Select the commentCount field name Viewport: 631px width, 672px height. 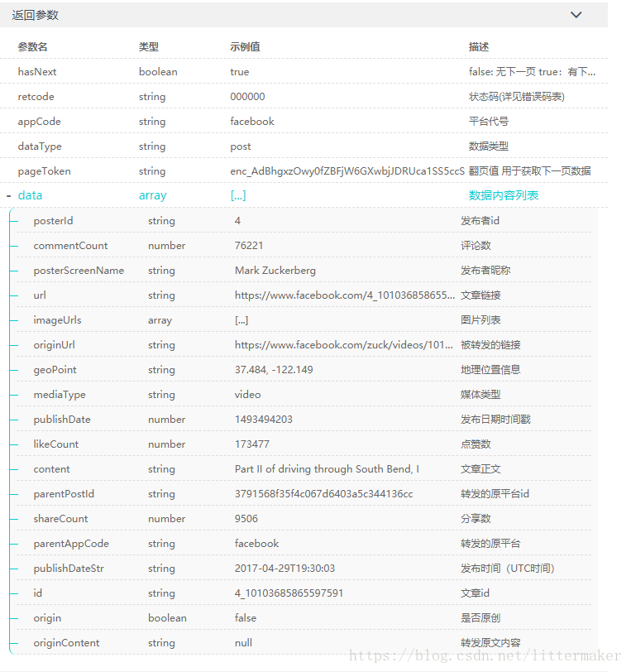click(70, 246)
